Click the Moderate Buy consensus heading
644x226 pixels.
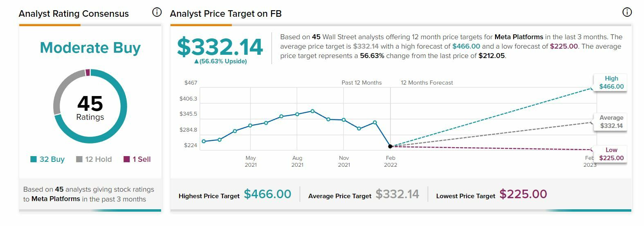90,48
